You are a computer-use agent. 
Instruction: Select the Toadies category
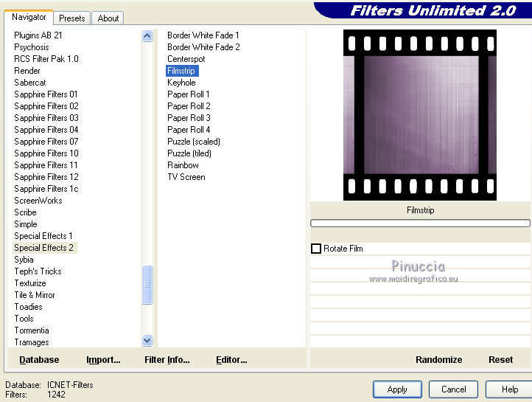28,307
